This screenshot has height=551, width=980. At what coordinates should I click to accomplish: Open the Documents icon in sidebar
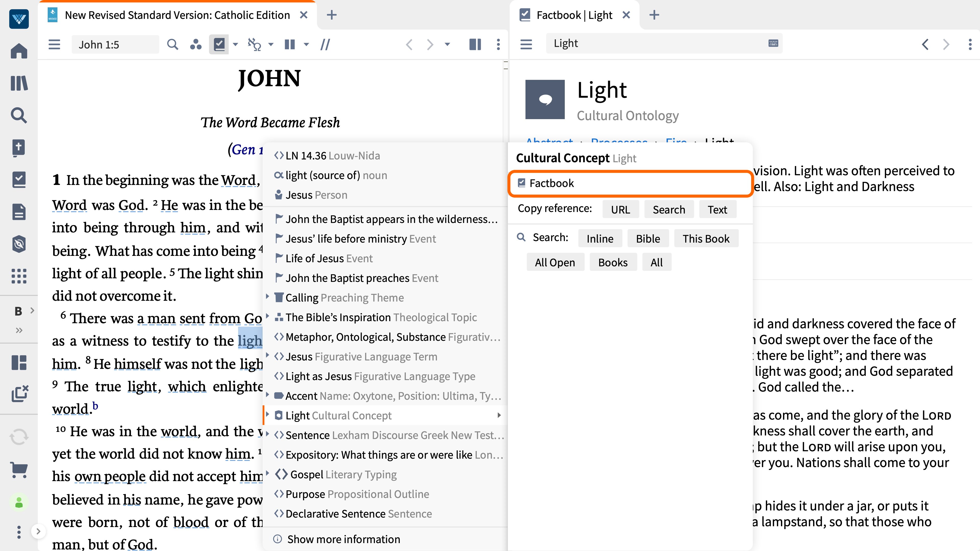19,212
